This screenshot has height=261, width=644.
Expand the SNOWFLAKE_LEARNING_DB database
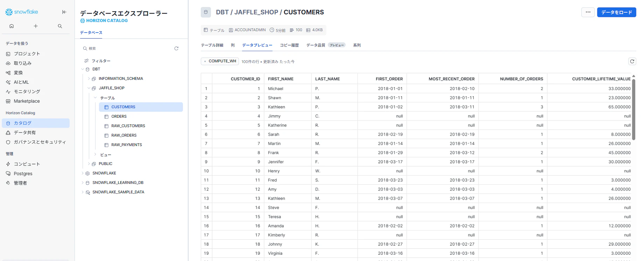[83, 183]
